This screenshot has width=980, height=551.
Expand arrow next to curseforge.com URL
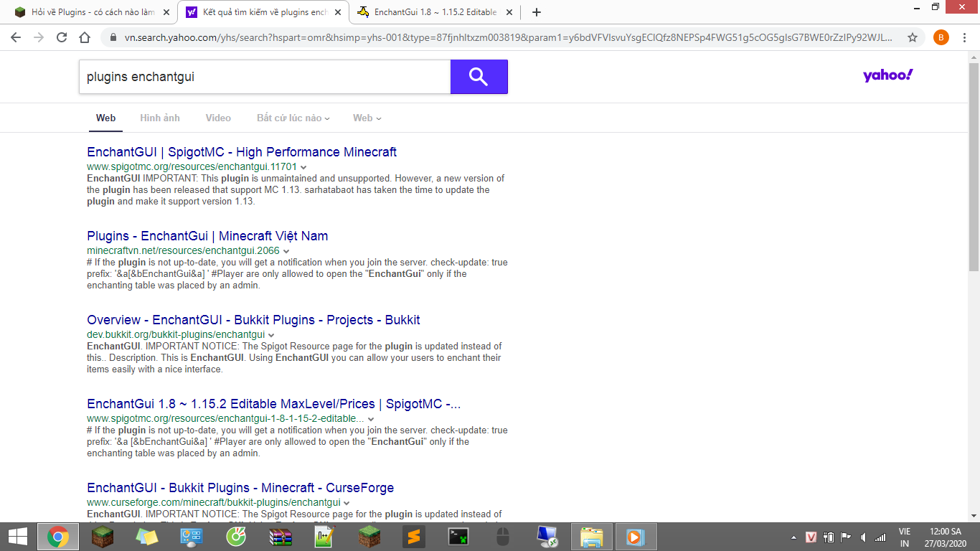pyautogui.click(x=347, y=503)
